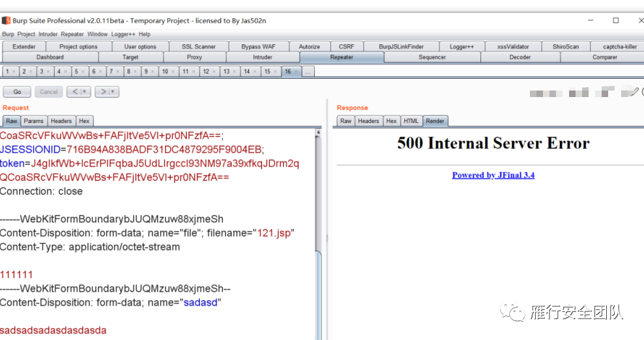Open the history dropdown beside forward arrow
This screenshot has height=340, width=644.
[113, 92]
